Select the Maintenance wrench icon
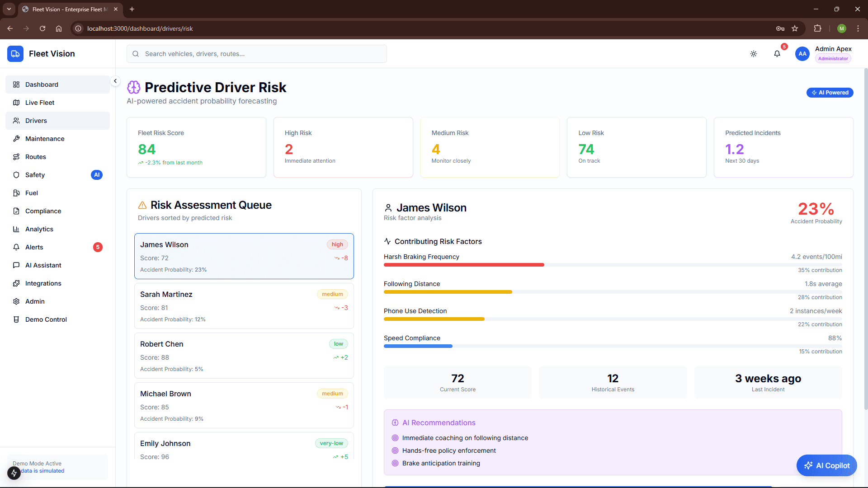868x488 pixels. 16,139
